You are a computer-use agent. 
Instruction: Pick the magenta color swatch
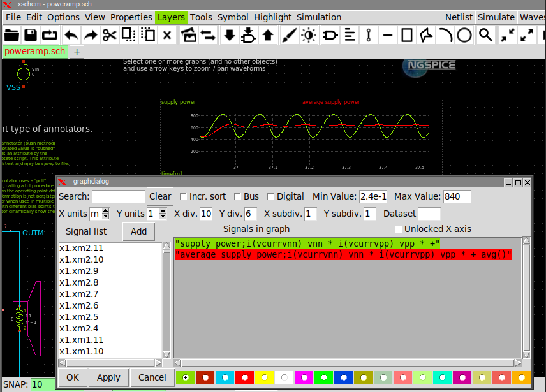point(304,377)
